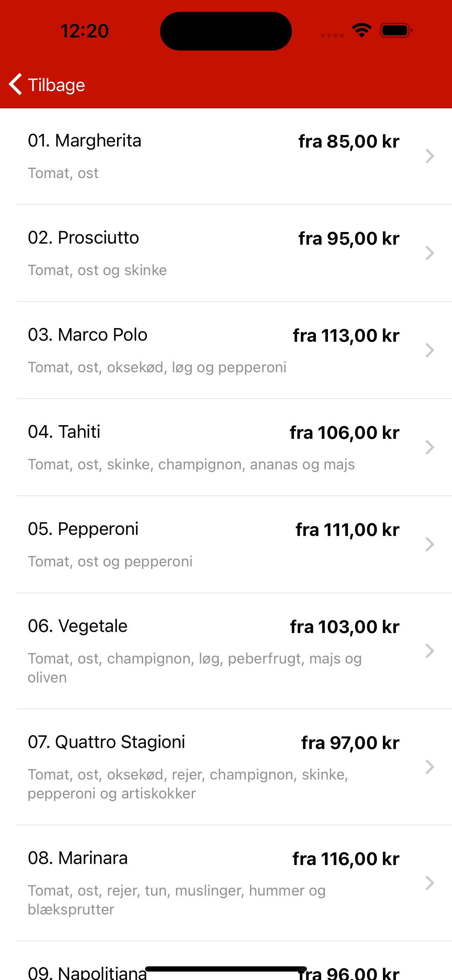The image size is (452, 980).
Task: Pick the fra 111,00 kr Pepperoni price
Action: click(x=347, y=530)
